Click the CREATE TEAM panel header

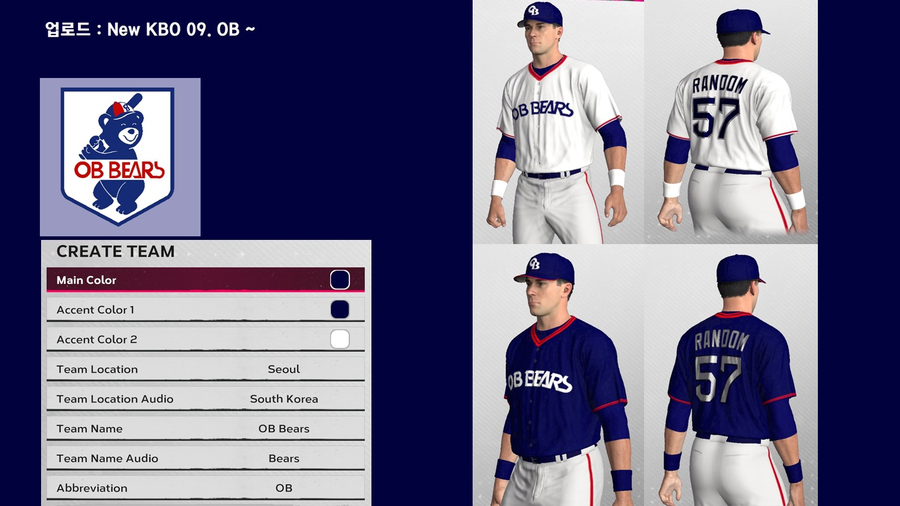115,251
